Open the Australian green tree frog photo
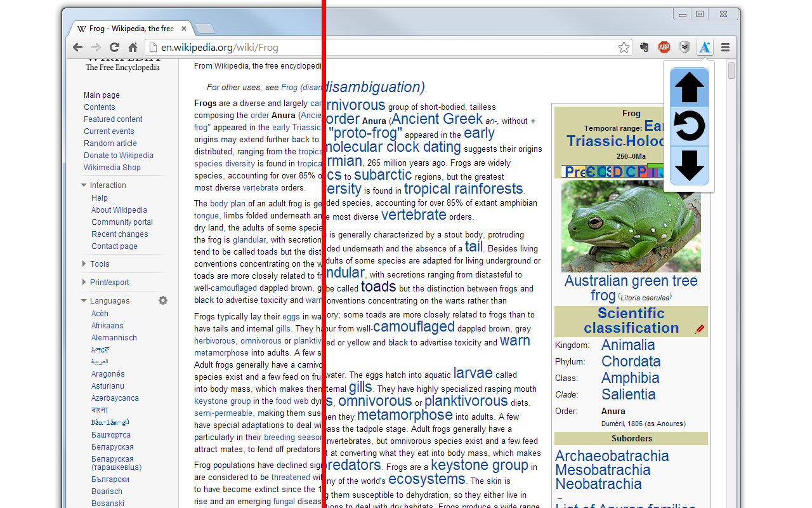Viewport: 812px width, 508px height. [631, 226]
